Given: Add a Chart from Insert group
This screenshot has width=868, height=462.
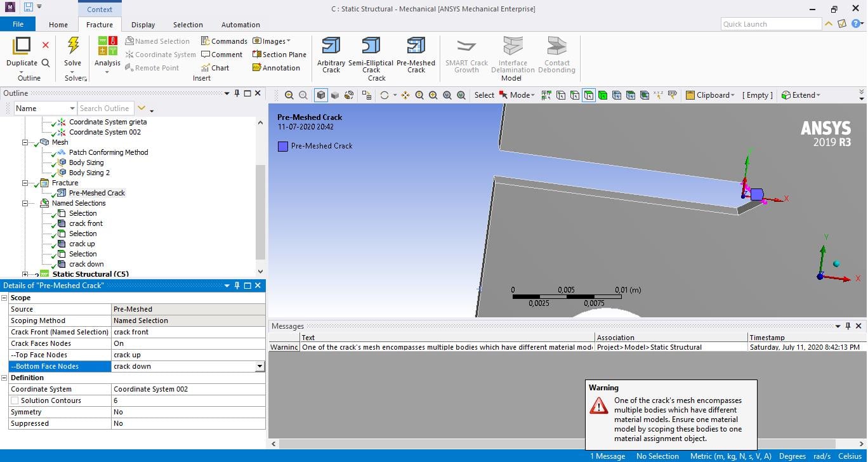Looking at the screenshot, I should point(215,68).
